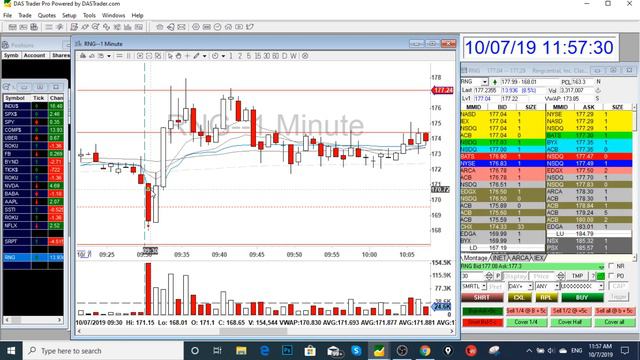Viewport: 640px width, 360px height.
Task: Set chart to 5 minute timeframe
Action: (x=249, y=56)
